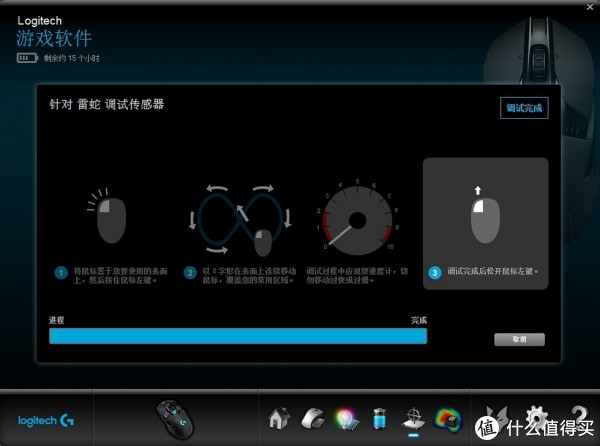
Task: Click the 取消 cancel button
Action: [519, 339]
